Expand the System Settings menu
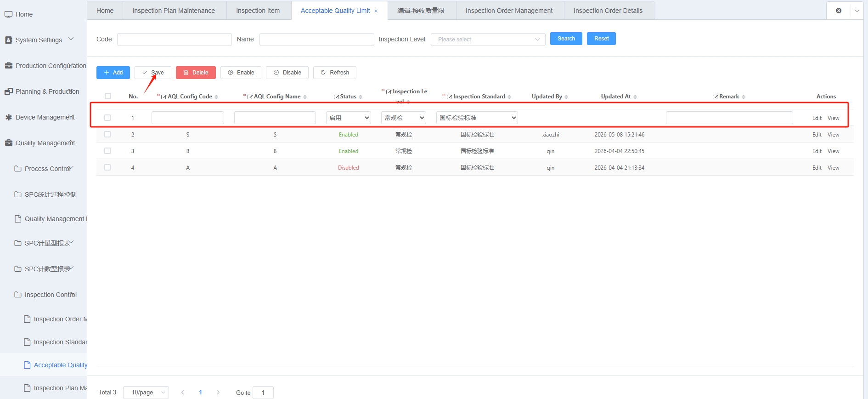 (71, 39)
